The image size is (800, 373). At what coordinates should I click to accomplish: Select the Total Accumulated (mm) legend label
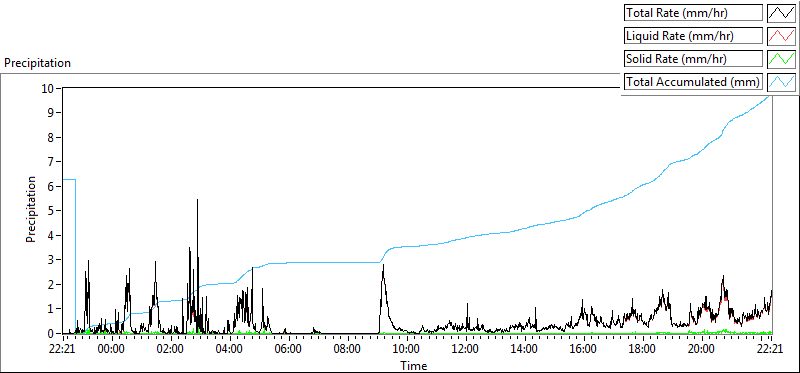[x=693, y=82]
